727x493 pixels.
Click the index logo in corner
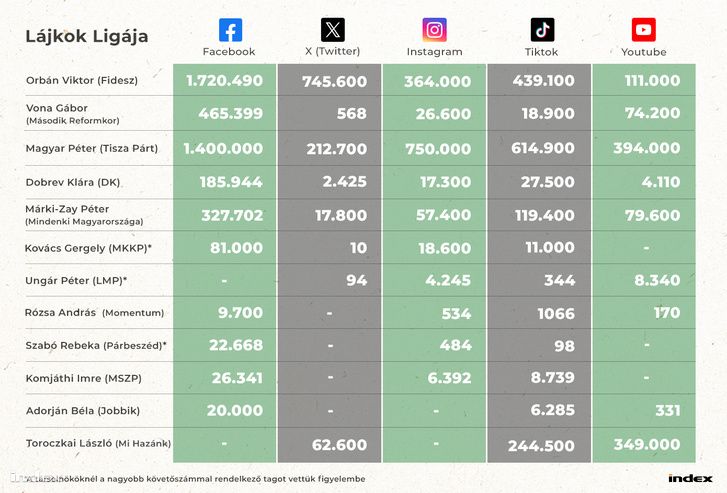(690, 478)
